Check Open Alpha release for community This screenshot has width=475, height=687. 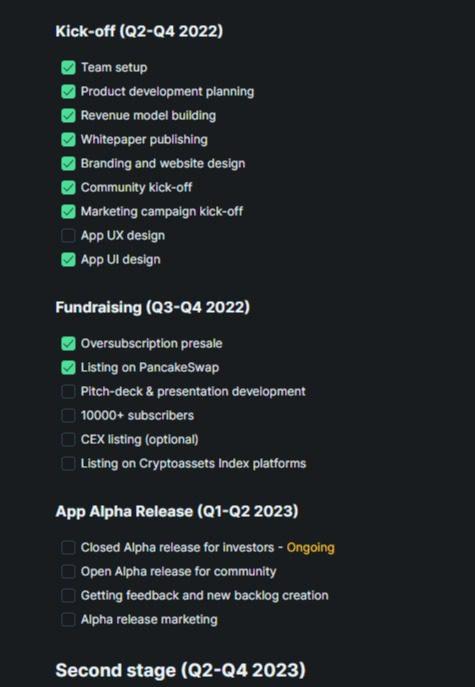point(68,571)
